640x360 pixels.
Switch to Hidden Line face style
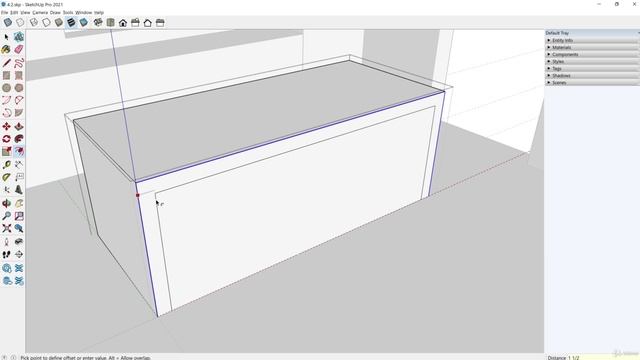46,22
